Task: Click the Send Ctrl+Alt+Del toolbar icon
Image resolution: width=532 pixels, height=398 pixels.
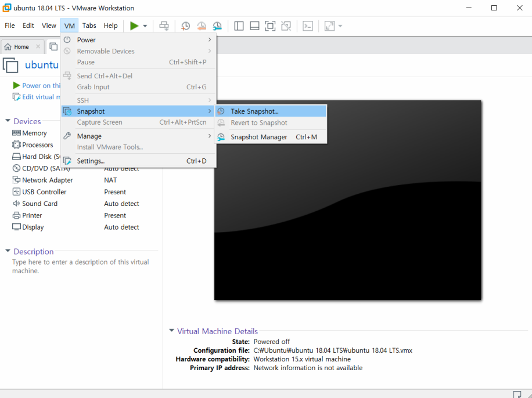Action: tap(164, 26)
